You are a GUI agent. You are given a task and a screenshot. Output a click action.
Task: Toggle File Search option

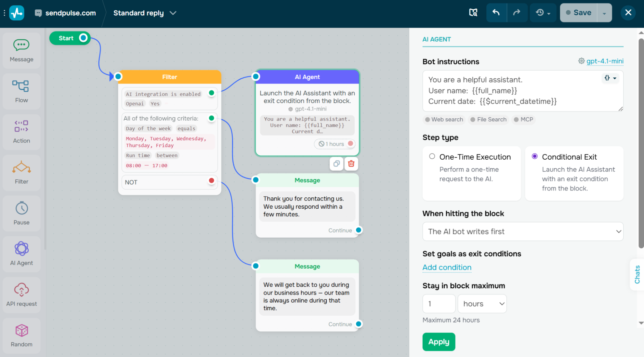coord(488,120)
